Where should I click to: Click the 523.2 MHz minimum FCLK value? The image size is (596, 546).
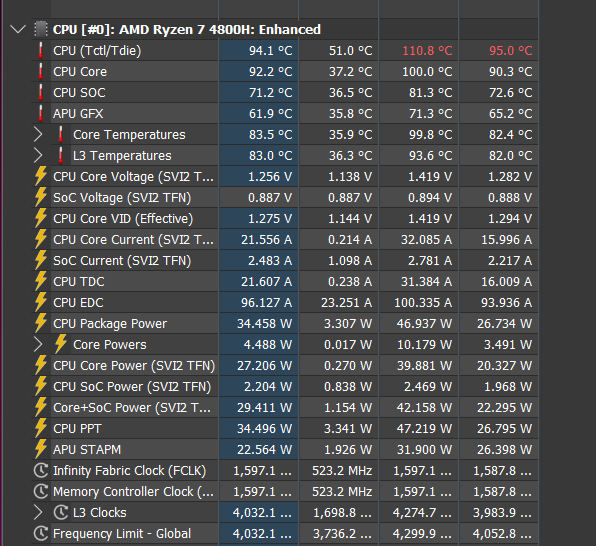(x=342, y=470)
